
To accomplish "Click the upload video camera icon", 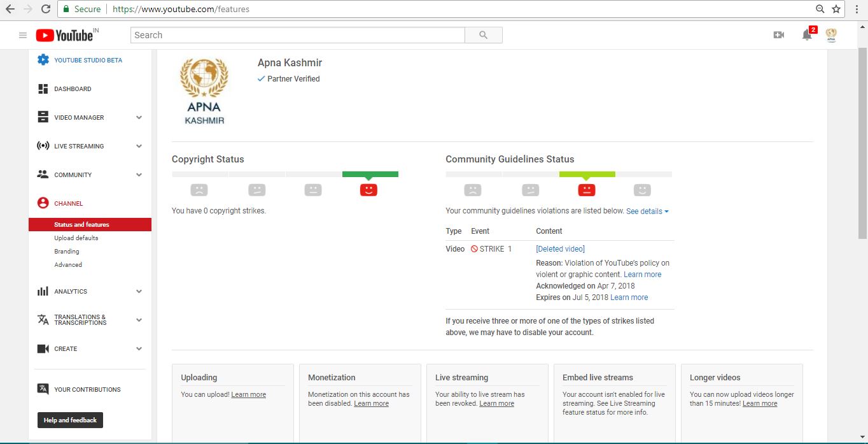I will coord(778,35).
